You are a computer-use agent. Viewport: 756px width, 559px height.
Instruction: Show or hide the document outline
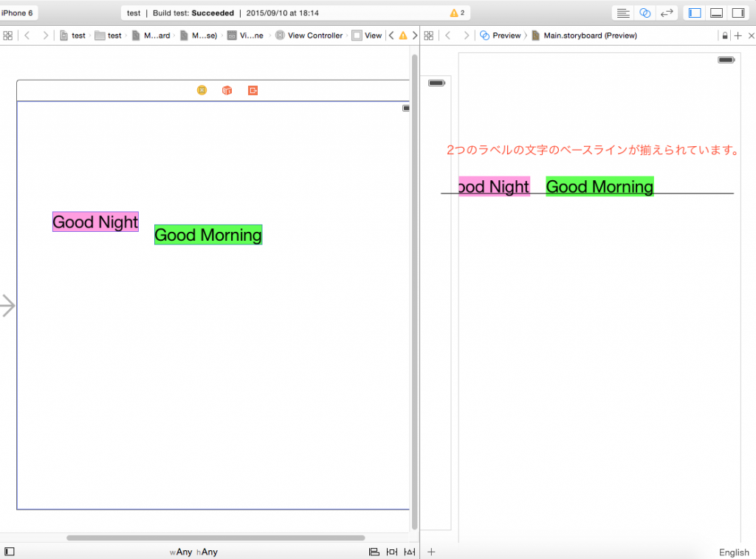9,552
